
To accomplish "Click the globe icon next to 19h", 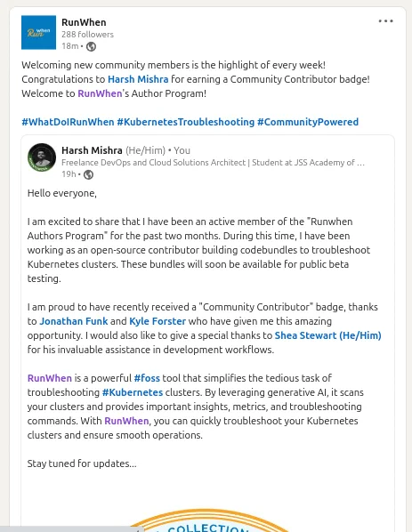I will coord(89,174).
